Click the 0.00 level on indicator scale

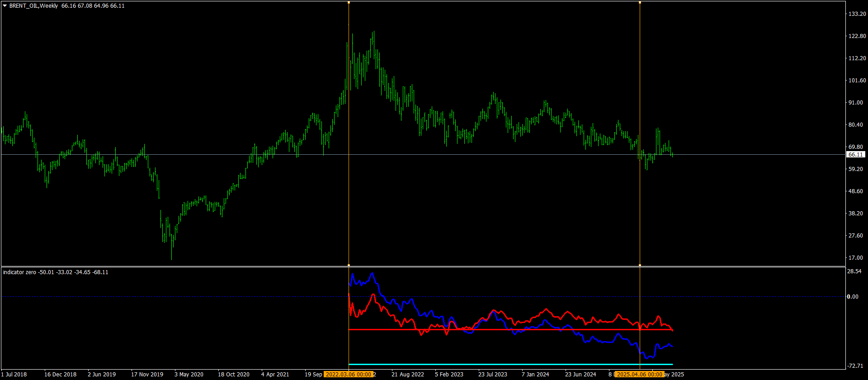tap(852, 297)
